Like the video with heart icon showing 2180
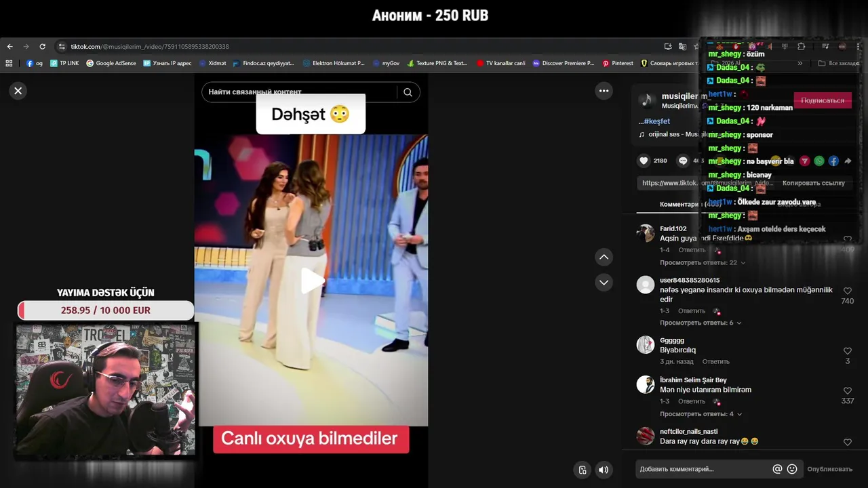Viewport: 868px width, 488px height. pyautogui.click(x=644, y=161)
